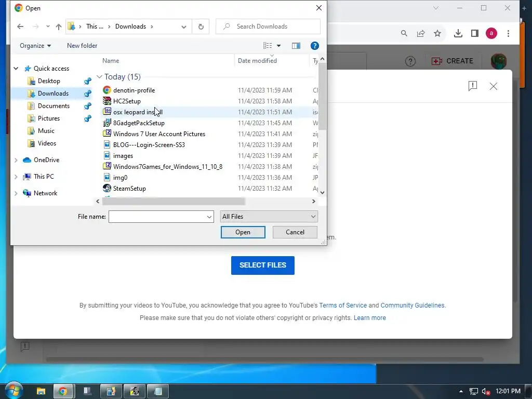Screen dimensions: 532x399
Task: Open the Chrome profile avatar
Action: click(x=491, y=33)
